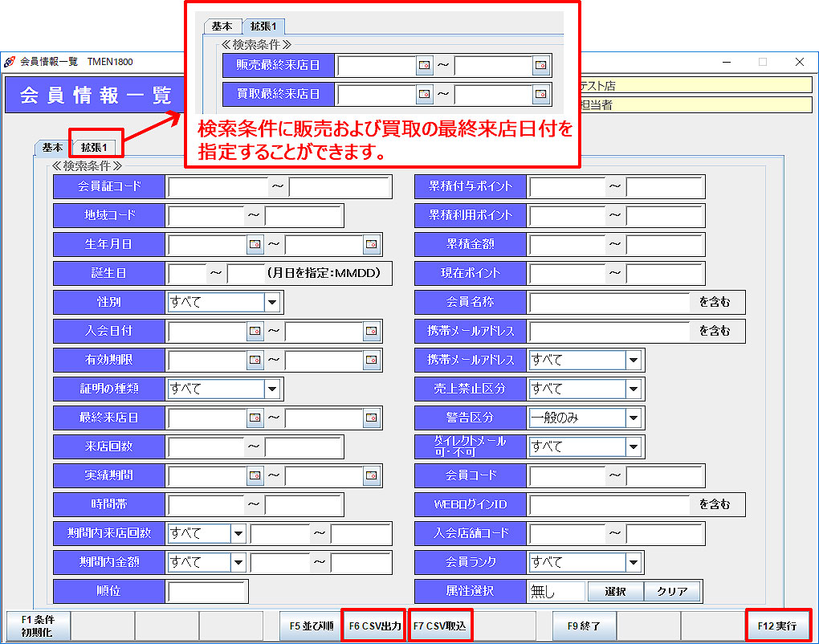This screenshot has width=819, height=644.
Task: Expand the 証明の種類 dropdown
Action: (272, 389)
